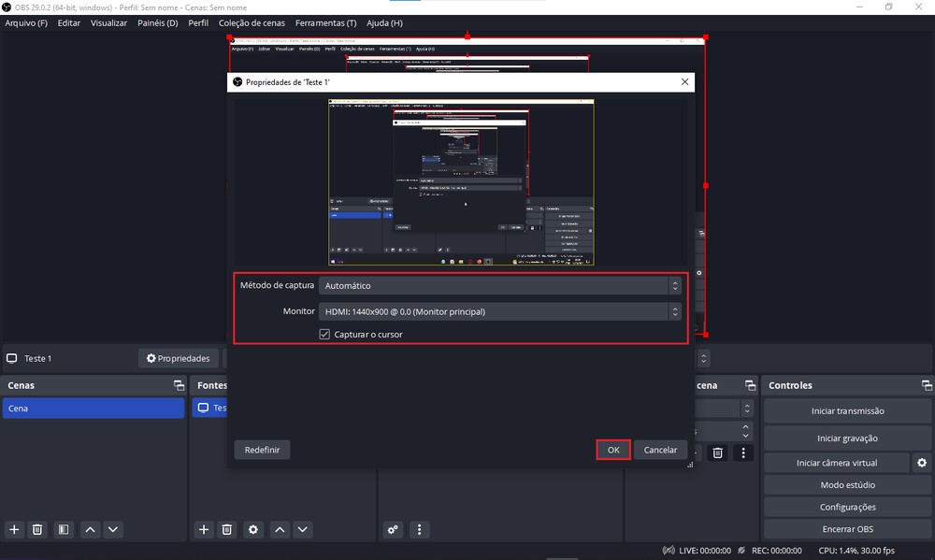Open the Coleção de cenas menu
Viewport: 935px width, 560px height.
252,22
